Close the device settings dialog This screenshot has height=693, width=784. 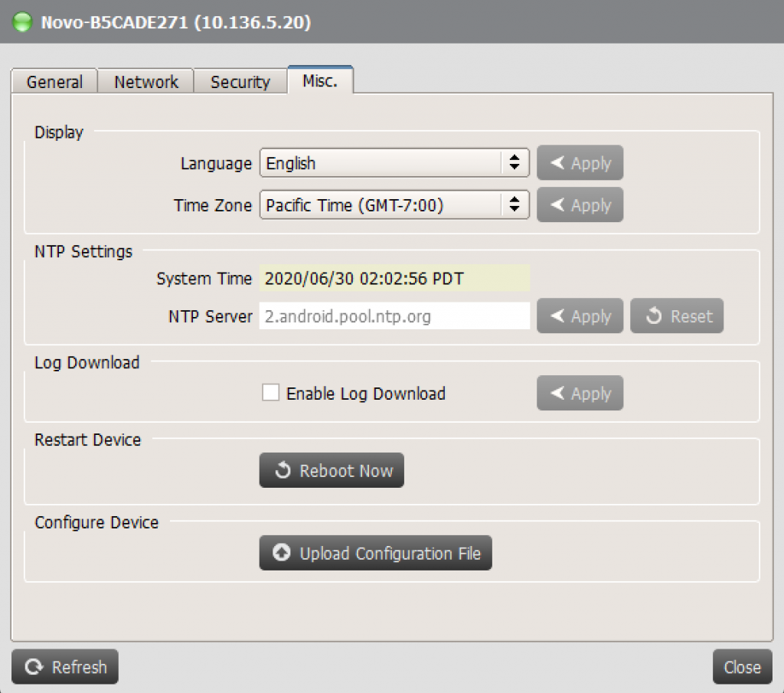(x=742, y=666)
